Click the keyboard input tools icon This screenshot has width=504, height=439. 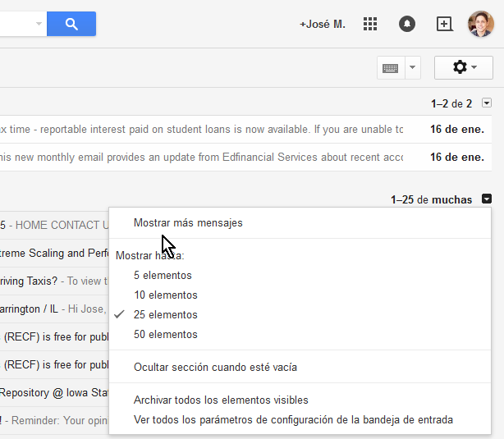(x=391, y=68)
